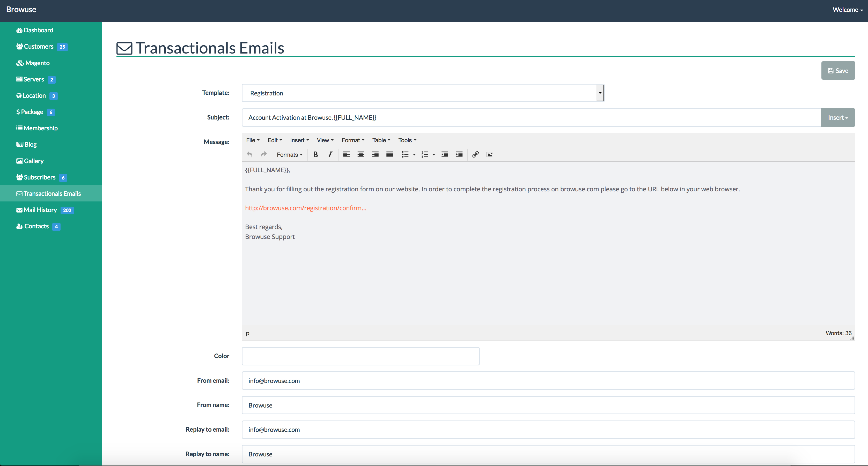The height and width of the screenshot is (466, 868).
Task: Open the Transactionals Emails sidebar item
Action: [x=51, y=194]
